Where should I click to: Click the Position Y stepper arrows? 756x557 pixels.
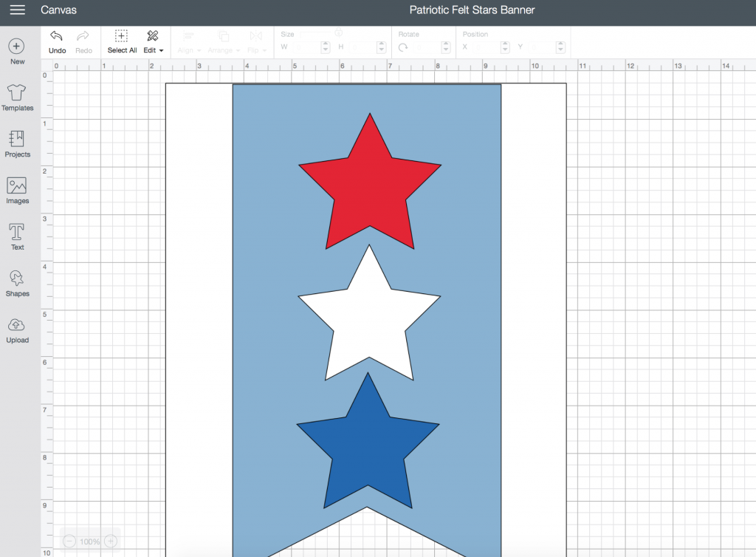(560, 47)
